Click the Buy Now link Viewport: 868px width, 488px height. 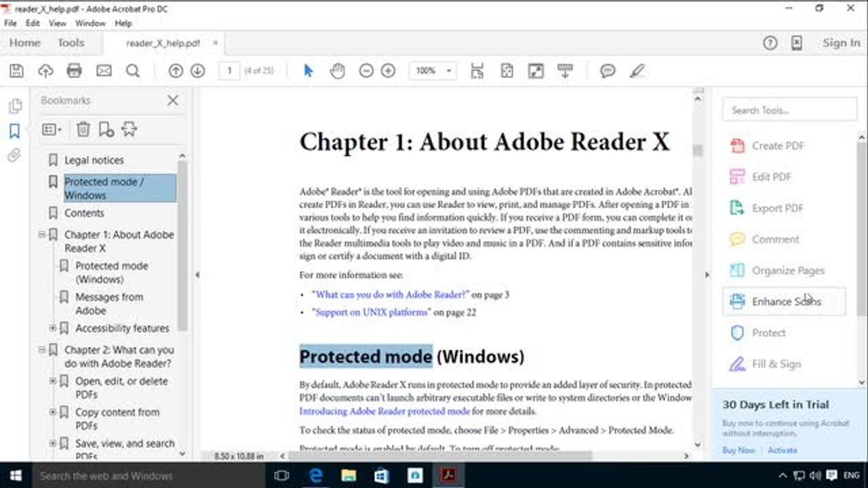(x=738, y=450)
